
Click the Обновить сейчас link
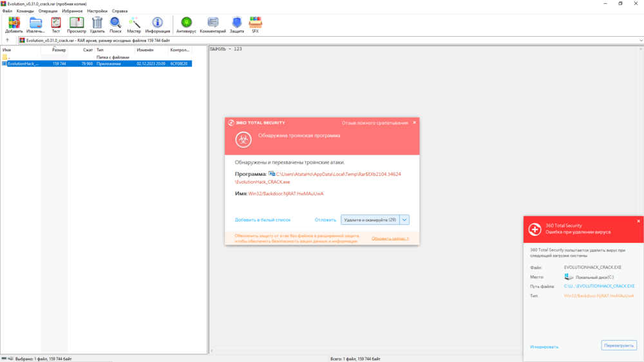(390, 238)
